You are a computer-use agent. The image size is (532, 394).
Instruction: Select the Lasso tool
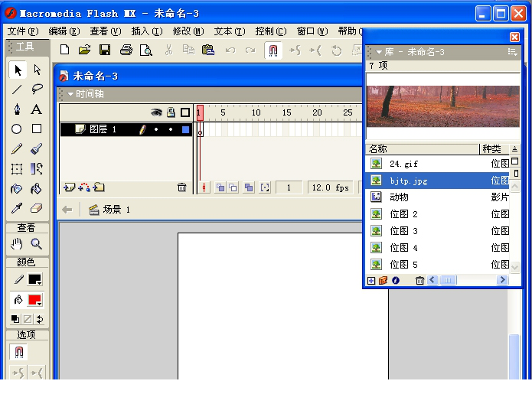coord(37,90)
